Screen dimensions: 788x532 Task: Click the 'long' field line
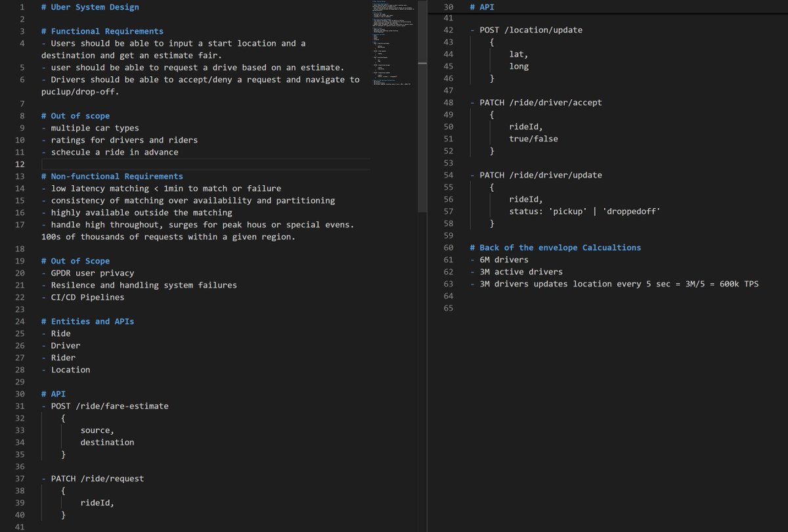(519, 66)
